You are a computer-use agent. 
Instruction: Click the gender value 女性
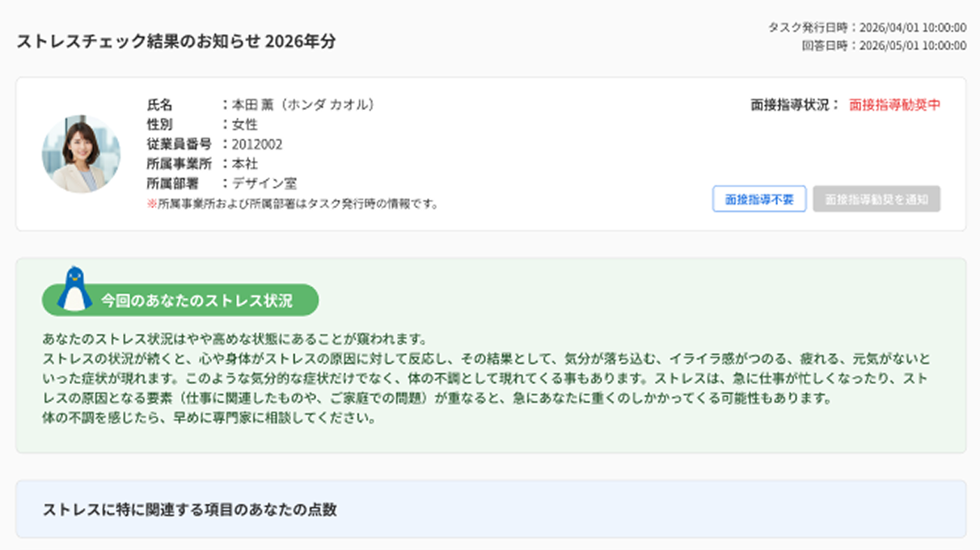[245, 125]
